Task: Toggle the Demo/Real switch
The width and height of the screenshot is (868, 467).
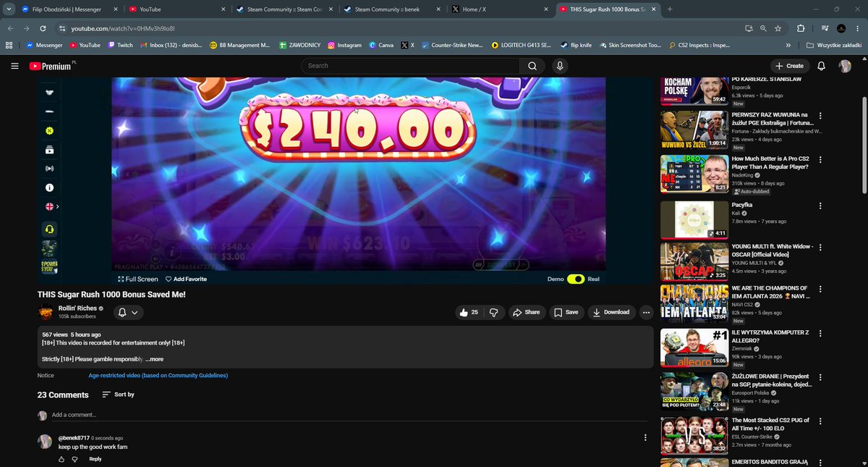Action: click(576, 279)
